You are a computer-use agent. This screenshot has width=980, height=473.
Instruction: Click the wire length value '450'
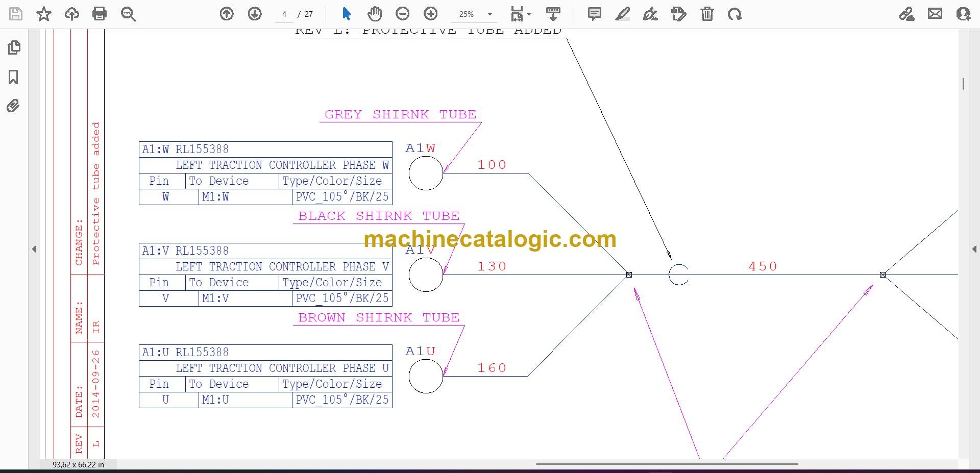click(x=763, y=266)
